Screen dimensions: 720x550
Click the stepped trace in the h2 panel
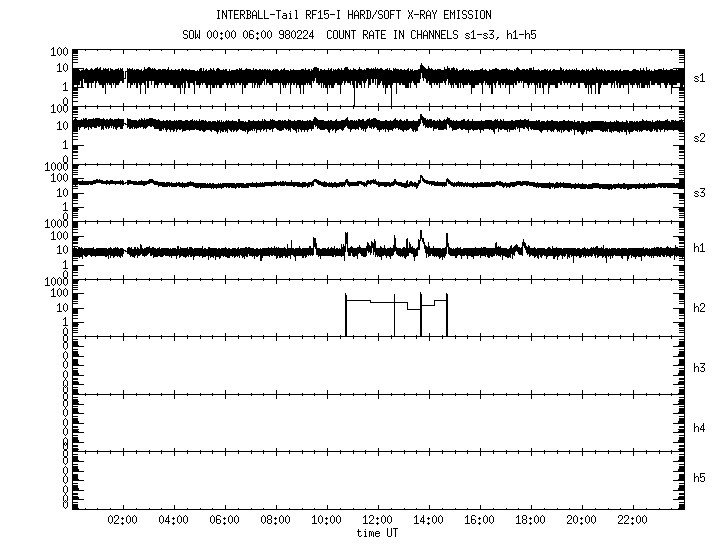pyautogui.click(x=370, y=301)
